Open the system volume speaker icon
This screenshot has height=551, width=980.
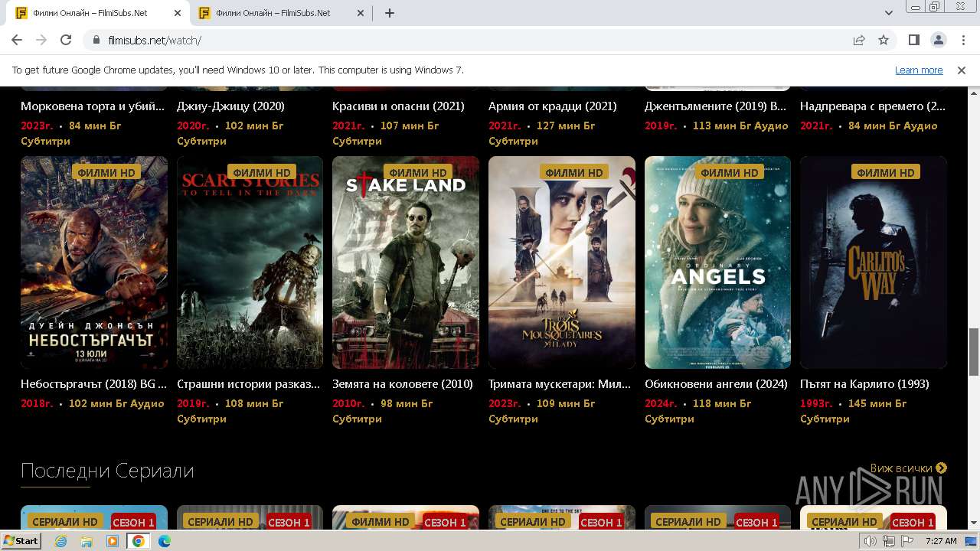(x=871, y=541)
